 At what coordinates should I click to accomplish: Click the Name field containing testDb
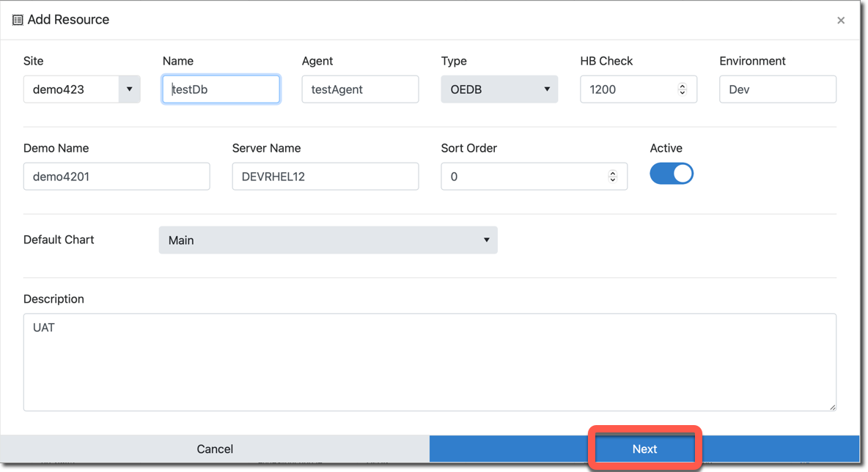[221, 89]
